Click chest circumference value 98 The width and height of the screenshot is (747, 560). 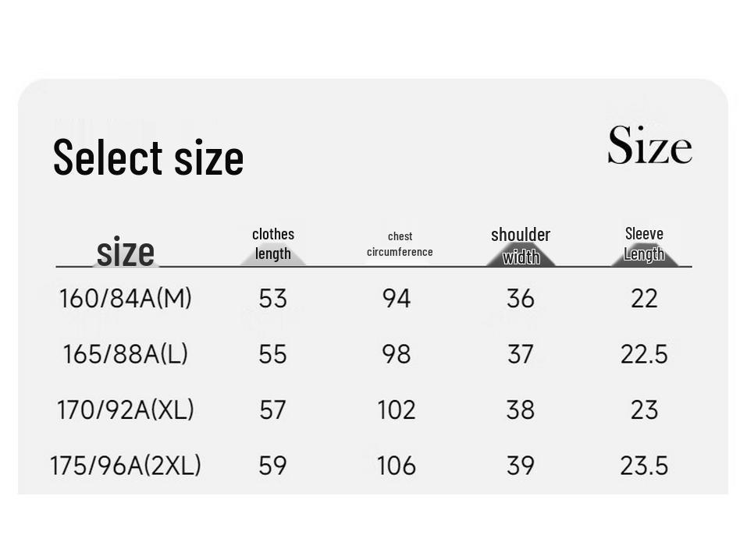[x=397, y=354]
